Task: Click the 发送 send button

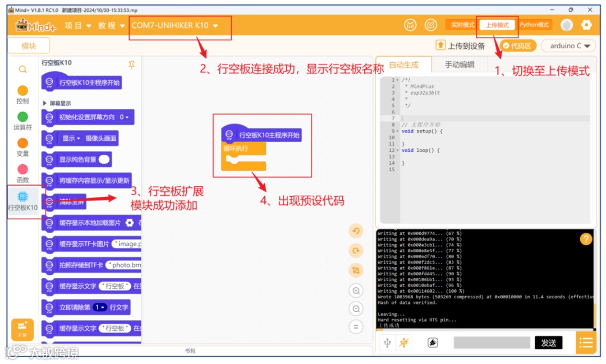Action: pyautogui.click(x=548, y=342)
